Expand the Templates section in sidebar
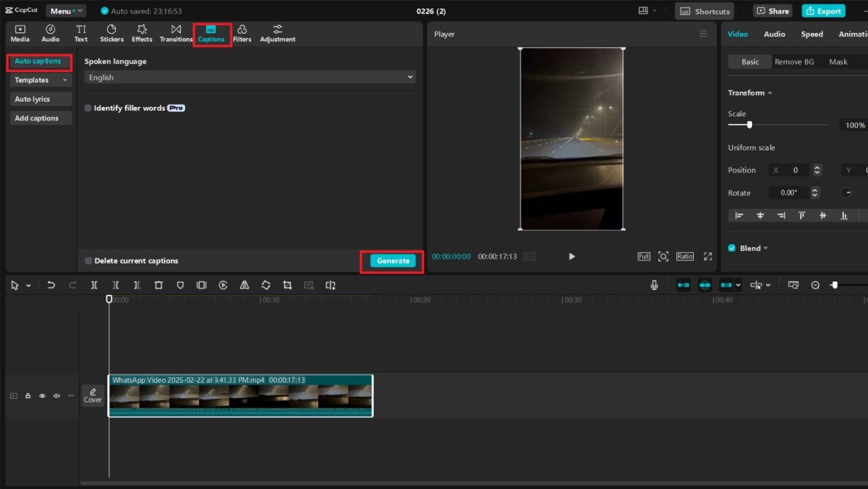 [40, 80]
